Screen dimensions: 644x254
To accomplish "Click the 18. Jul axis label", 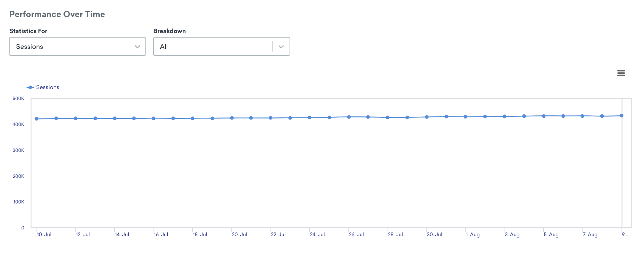I will [200, 235].
